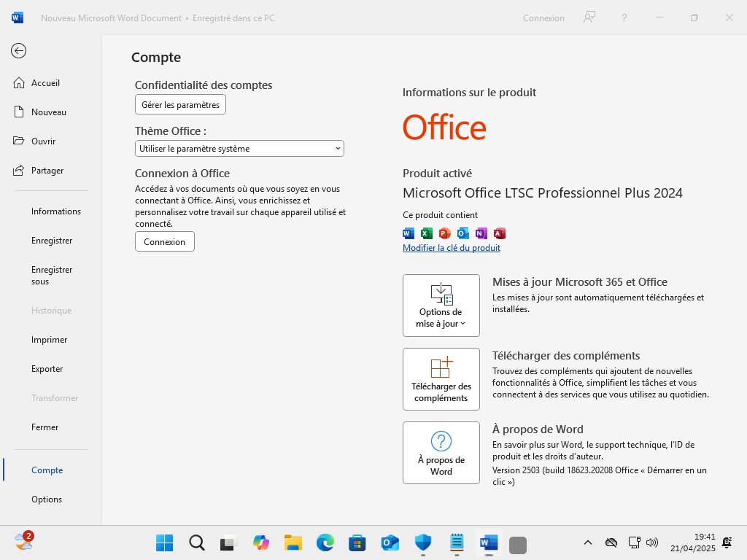Screen dimensions: 747x560
Task: Open Microsoft Edge from the taskbar
Action: point(325,542)
